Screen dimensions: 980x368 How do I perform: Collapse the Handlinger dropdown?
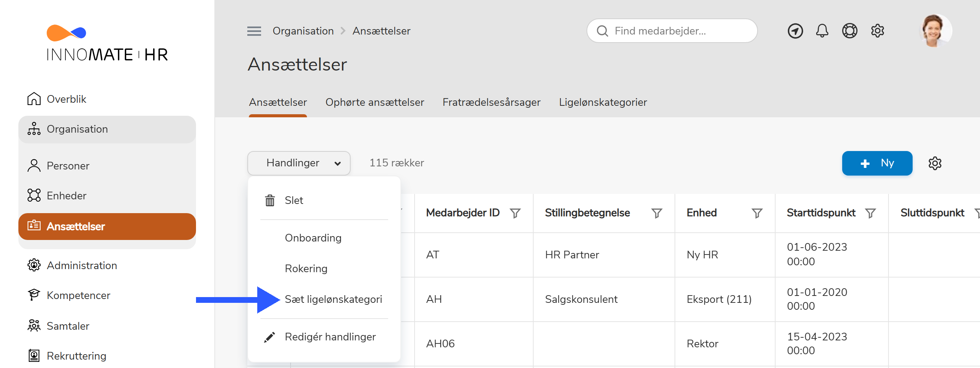pyautogui.click(x=299, y=163)
